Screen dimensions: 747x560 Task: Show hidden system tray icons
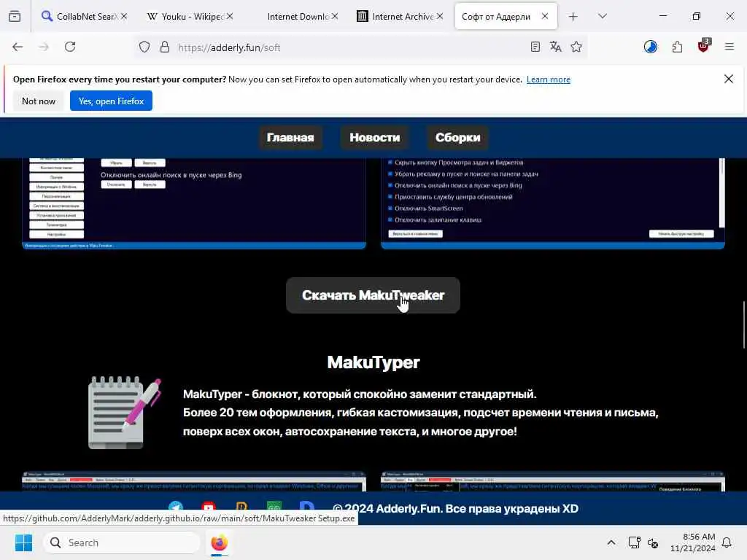coord(611,542)
